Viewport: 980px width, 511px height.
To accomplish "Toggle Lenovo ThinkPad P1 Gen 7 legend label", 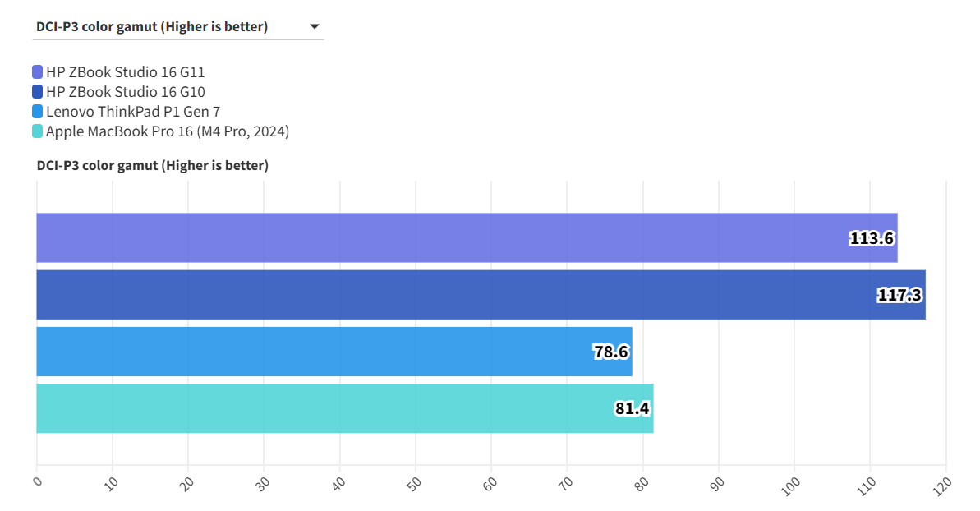I will click(x=133, y=112).
